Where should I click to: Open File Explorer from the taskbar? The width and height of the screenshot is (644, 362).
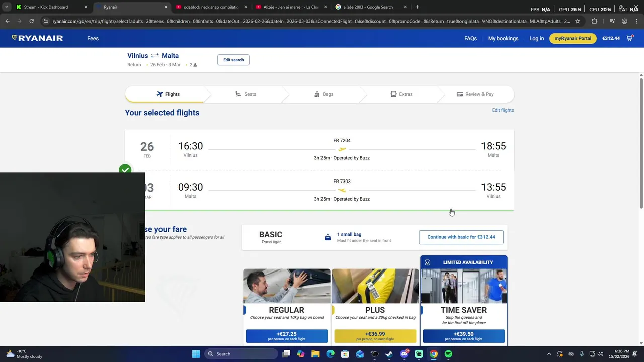(315, 354)
